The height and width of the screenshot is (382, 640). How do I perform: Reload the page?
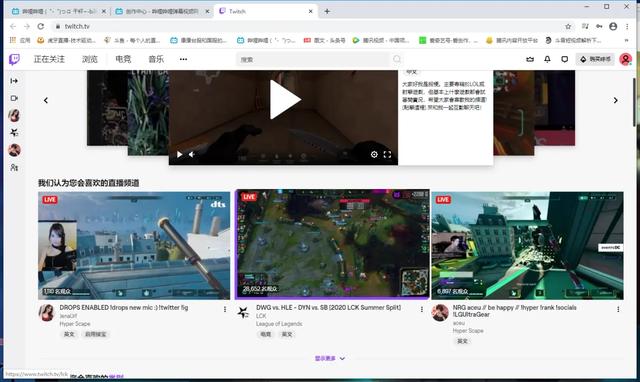[40, 26]
